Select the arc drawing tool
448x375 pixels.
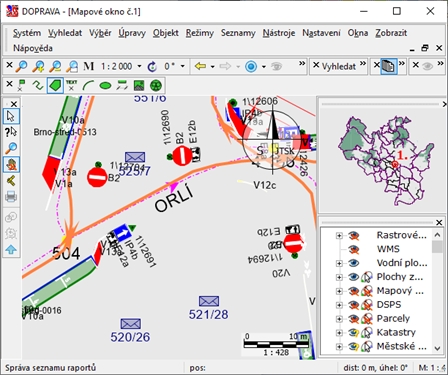[88, 86]
